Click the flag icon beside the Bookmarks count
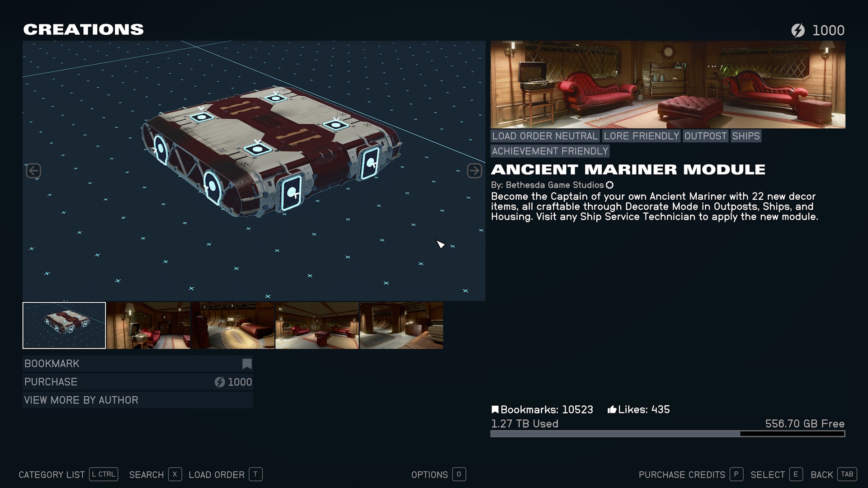The width and height of the screenshot is (868, 488). point(495,409)
